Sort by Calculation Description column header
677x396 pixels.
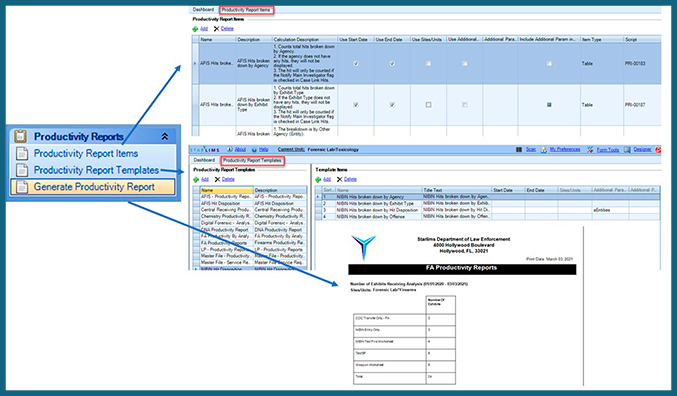pyautogui.click(x=305, y=39)
